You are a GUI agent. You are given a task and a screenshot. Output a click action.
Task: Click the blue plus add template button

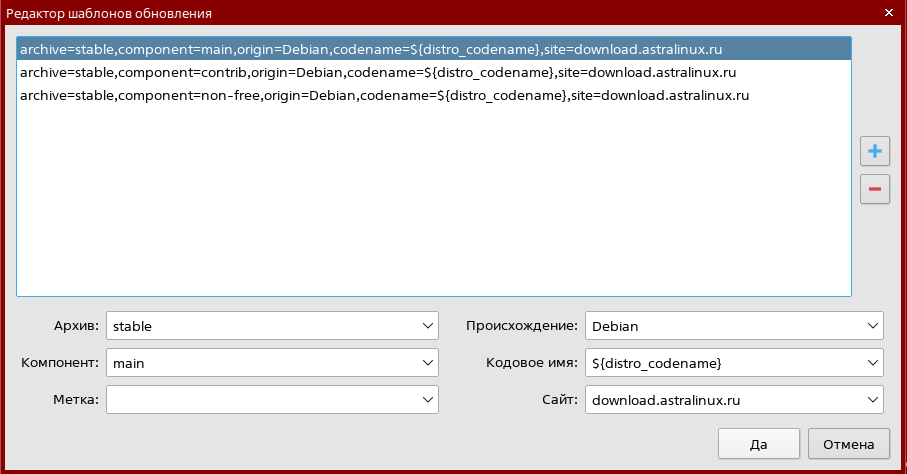(x=874, y=151)
